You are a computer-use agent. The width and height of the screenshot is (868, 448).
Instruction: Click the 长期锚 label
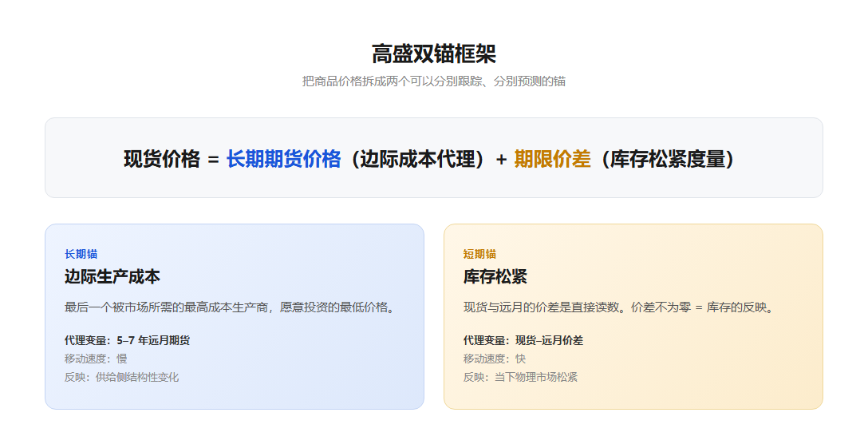coord(81,254)
